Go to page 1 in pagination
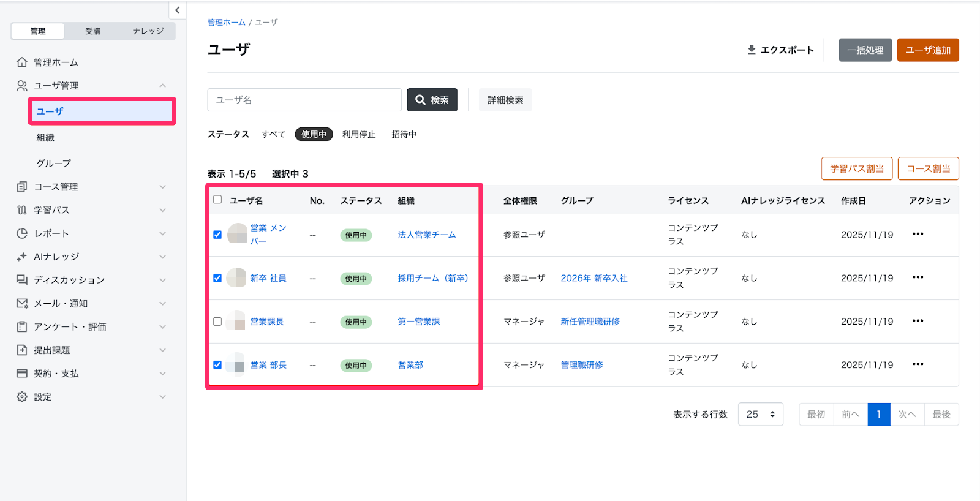This screenshot has width=980, height=501. [879, 415]
